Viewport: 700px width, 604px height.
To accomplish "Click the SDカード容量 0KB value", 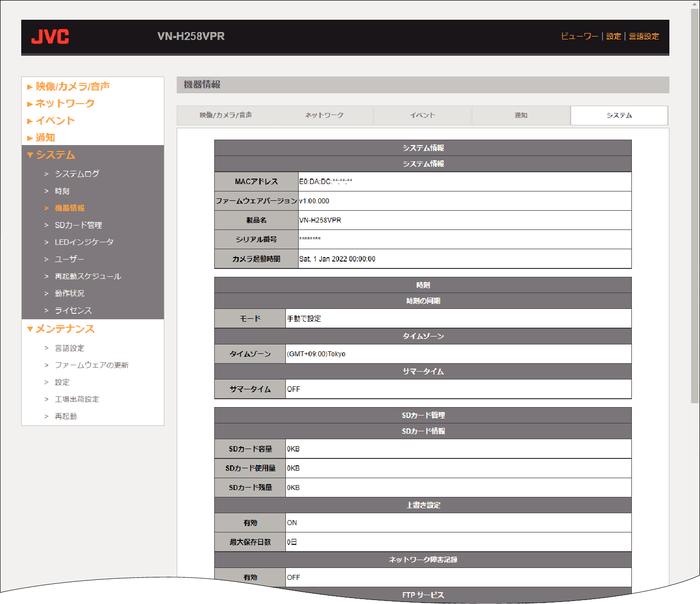I will click(293, 449).
